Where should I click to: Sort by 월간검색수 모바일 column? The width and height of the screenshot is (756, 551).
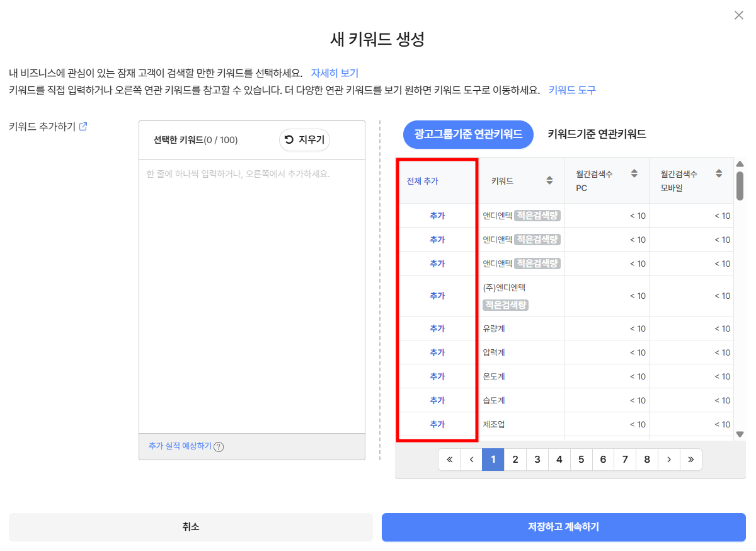coord(719,173)
